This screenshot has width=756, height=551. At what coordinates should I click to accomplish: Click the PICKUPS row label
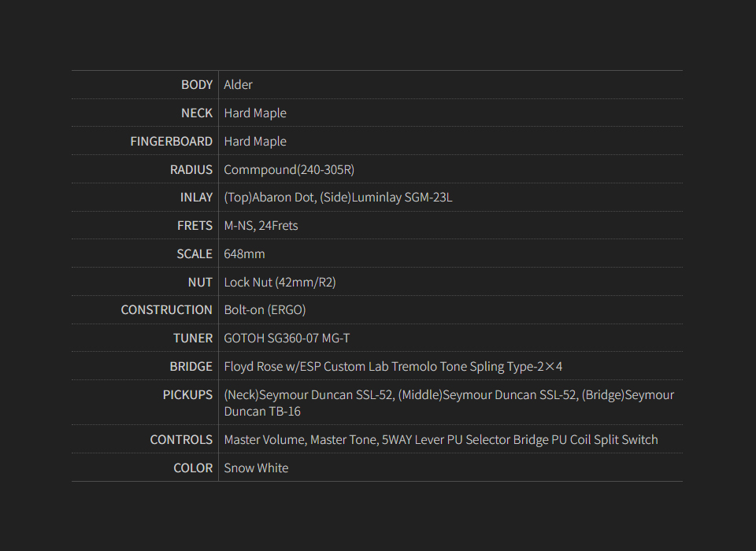[x=187, y=395]
